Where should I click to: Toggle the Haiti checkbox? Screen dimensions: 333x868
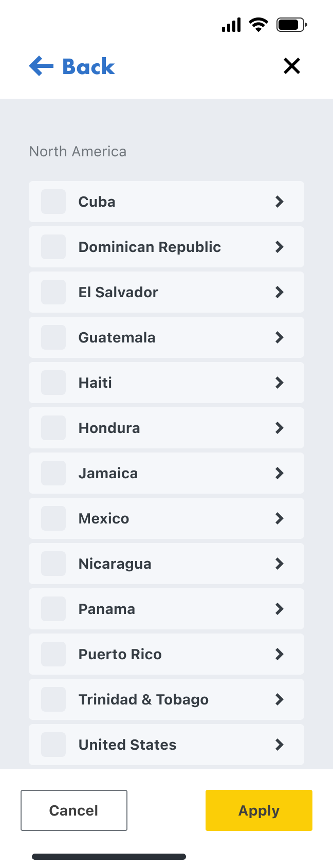coord(53,383)
